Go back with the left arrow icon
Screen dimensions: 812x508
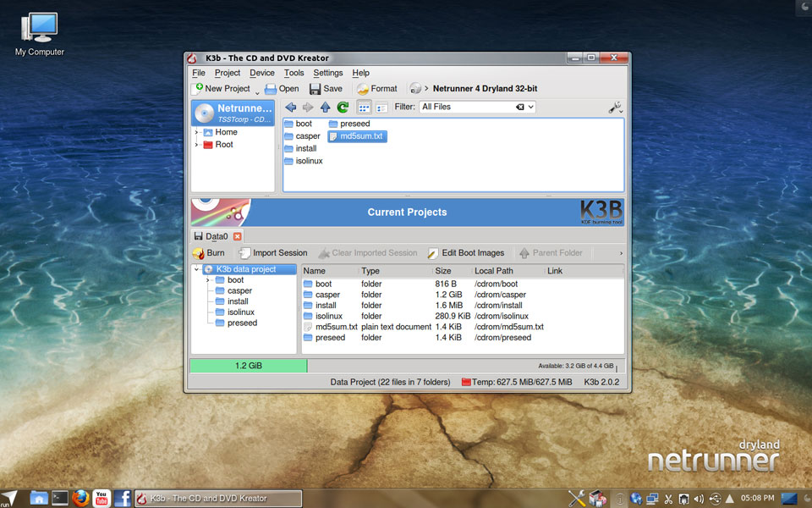pyautogui.click(x=291, y=108)
